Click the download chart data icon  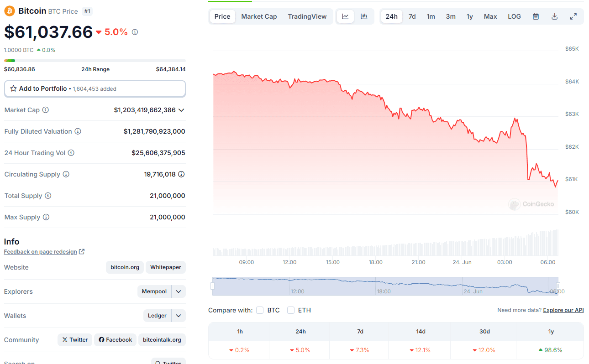click(555, 16)
